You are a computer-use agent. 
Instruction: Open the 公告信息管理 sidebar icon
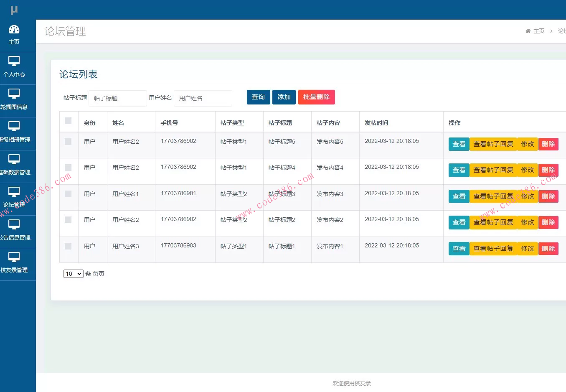click(x=14, y=224)
